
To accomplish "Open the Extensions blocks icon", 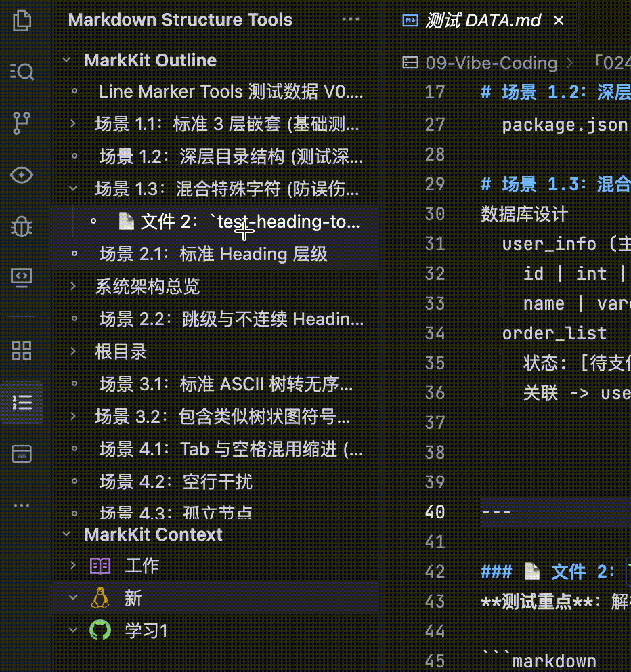I will (x=22, y=351).
